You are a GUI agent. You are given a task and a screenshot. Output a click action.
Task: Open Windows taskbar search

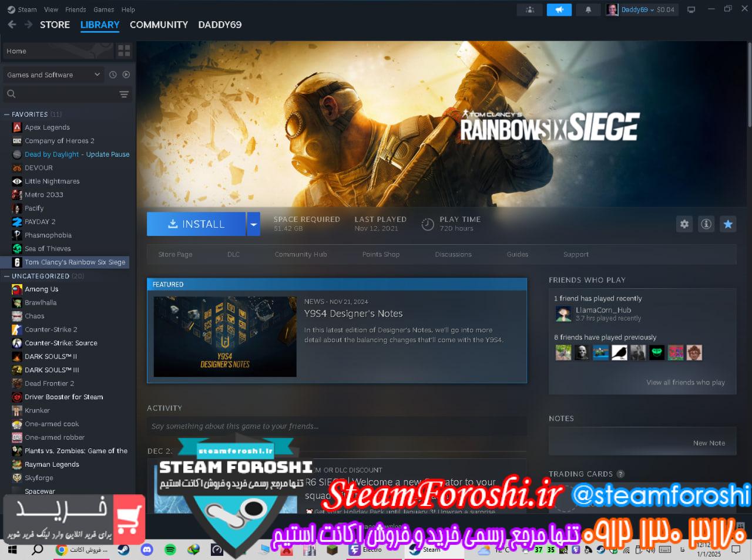(37, 550)
